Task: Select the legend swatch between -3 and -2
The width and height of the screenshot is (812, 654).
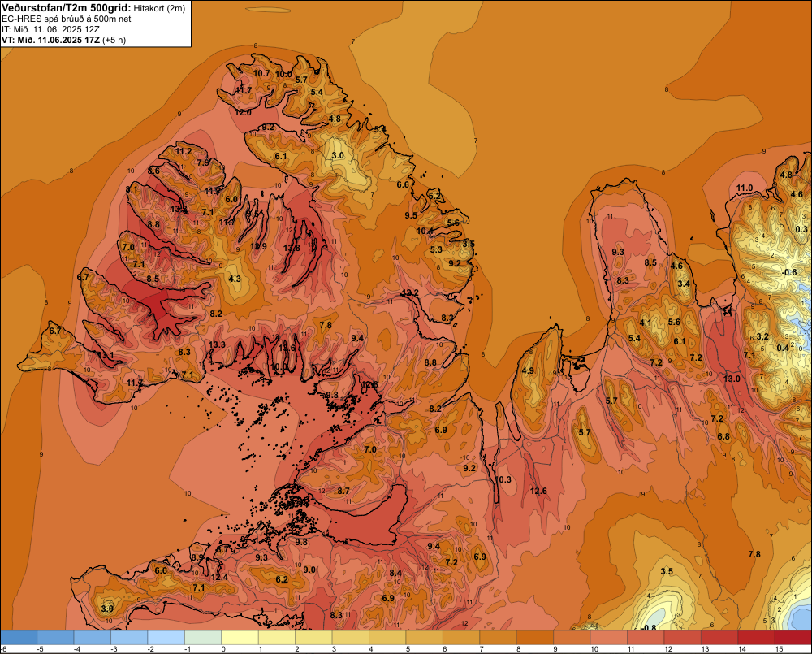Action: click(129, 638)
